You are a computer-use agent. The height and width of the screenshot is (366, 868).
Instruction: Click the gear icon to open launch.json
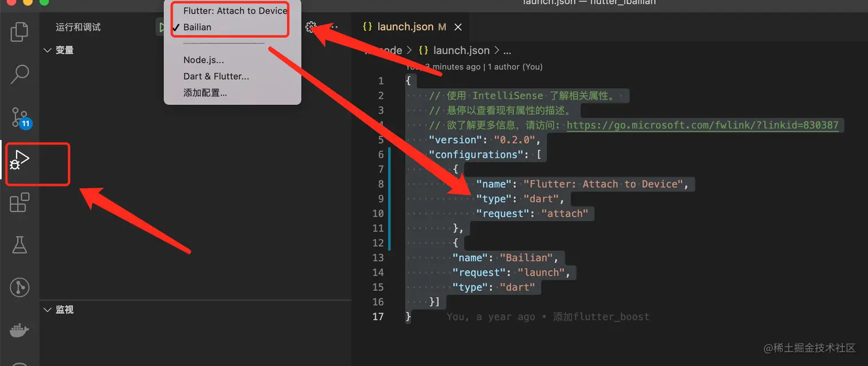point(311,27)
